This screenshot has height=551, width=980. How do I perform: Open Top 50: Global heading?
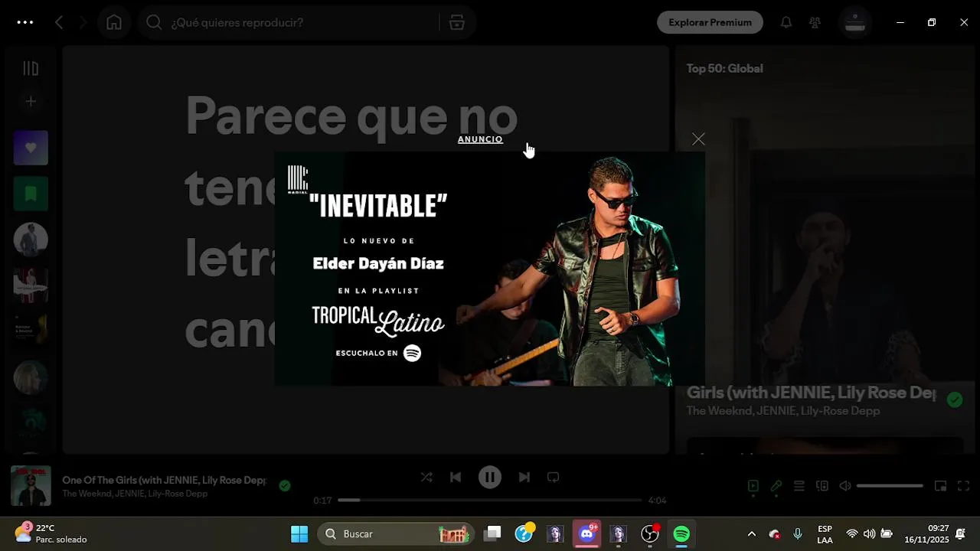point(724,68)
